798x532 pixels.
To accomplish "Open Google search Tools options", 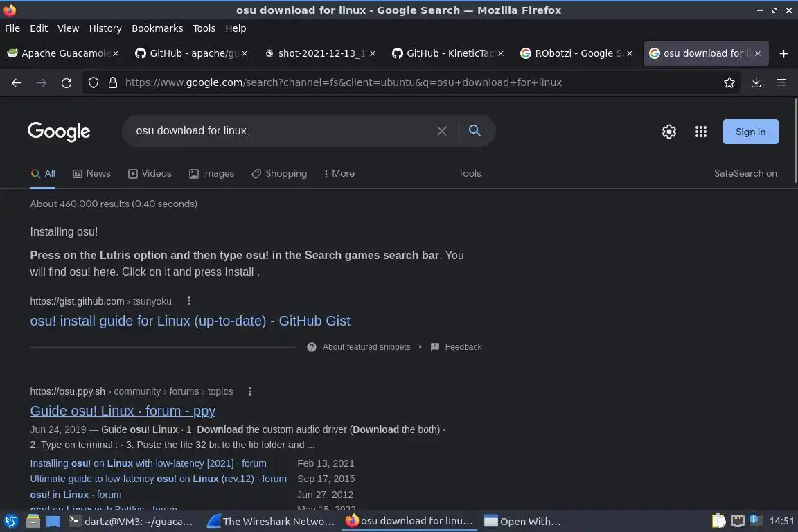I will pyautogui.click(x=469, y=174).
